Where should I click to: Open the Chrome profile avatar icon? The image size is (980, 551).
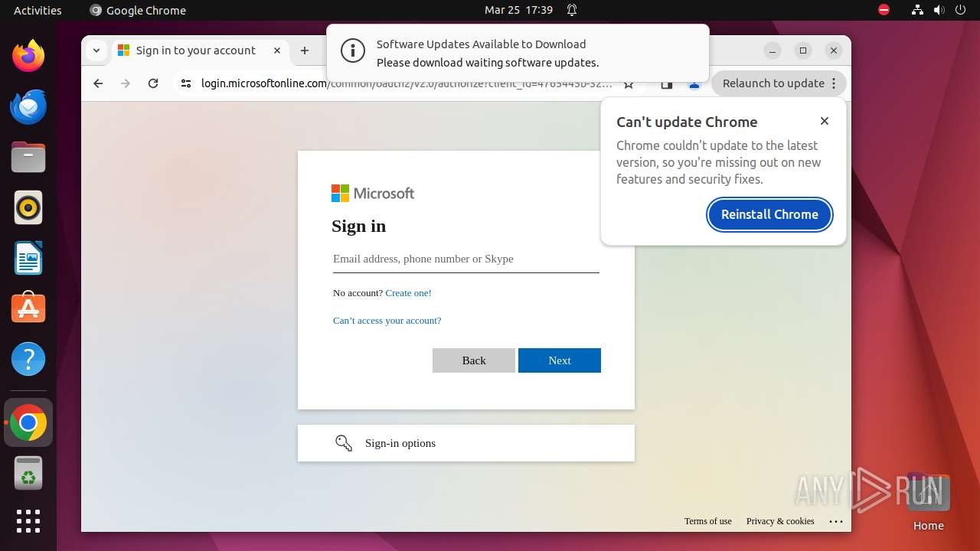pos(694,83)
